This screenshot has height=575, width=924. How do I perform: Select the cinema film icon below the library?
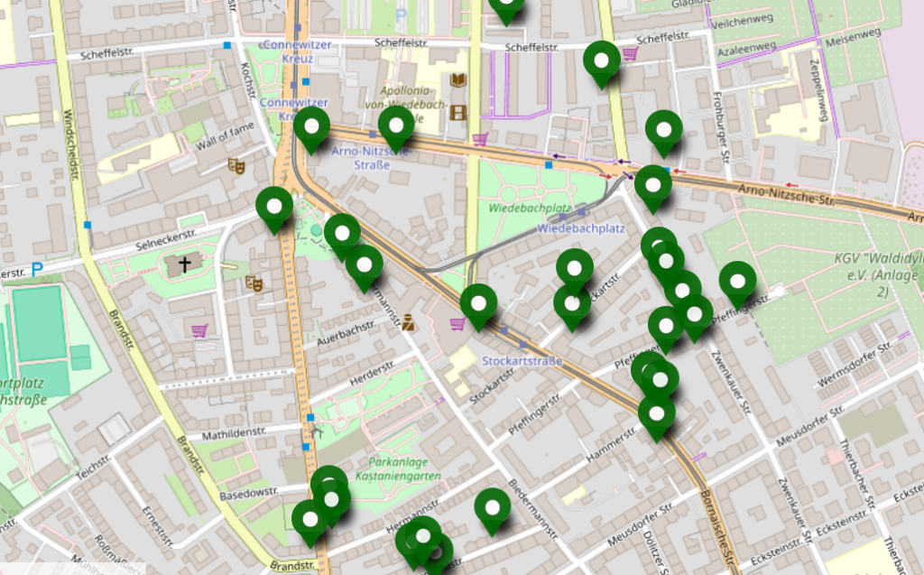(x=457, y=112)
